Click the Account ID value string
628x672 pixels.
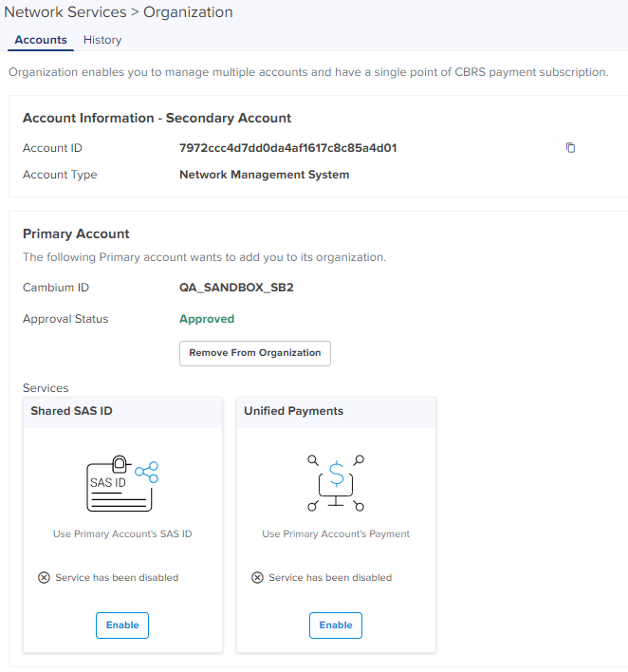(287, 148)
